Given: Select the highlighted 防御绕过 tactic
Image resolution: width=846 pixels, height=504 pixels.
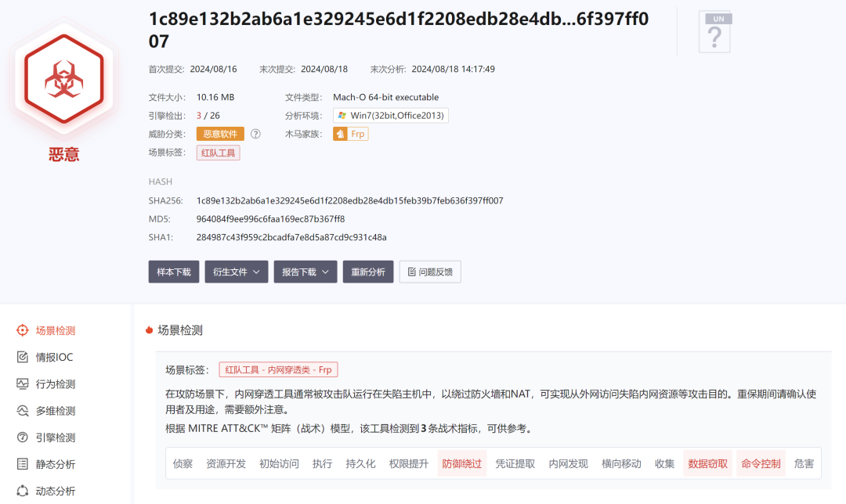Looking at the screenshot, I should click(x=461, y=463).
